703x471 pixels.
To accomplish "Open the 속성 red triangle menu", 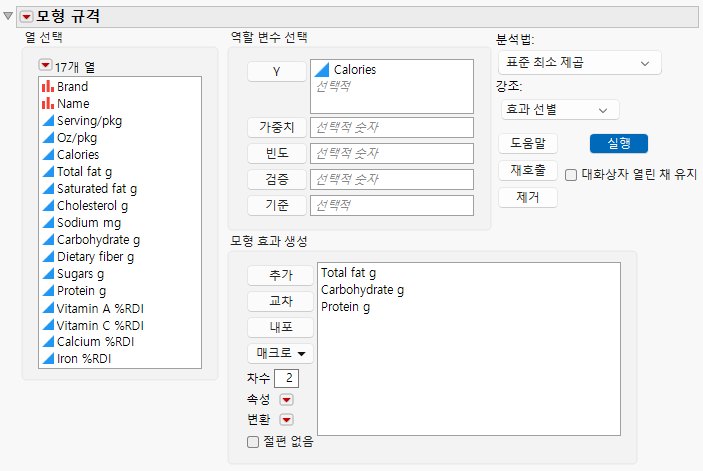I will (286, 399).
